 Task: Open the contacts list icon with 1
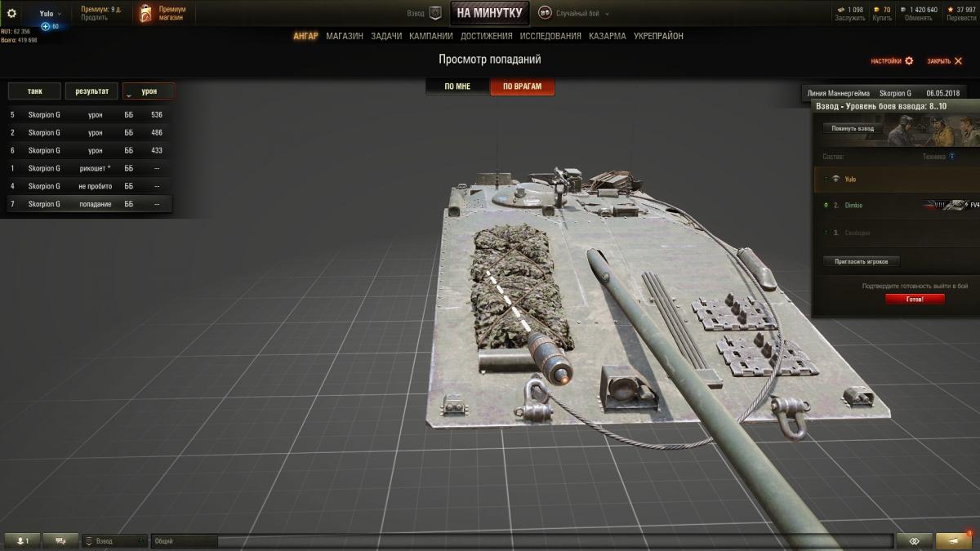pos(22,541)
